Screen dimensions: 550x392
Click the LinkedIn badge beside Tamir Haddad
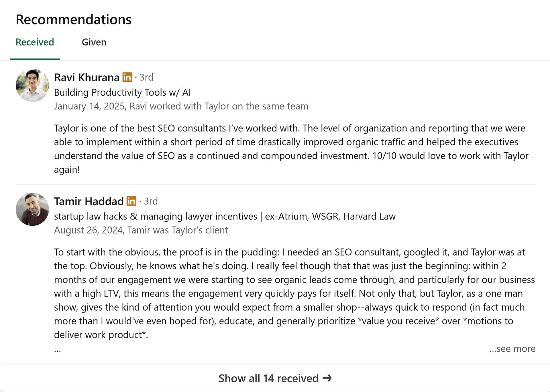pos(131,201)
